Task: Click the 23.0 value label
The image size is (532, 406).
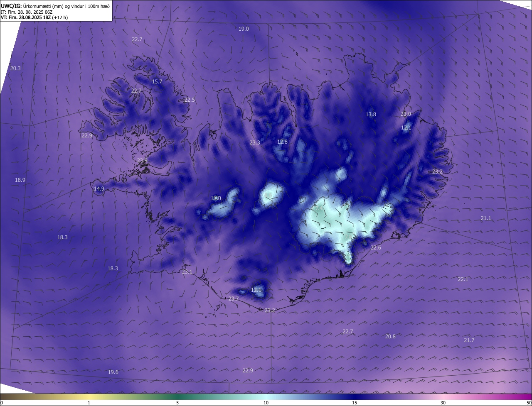Action: (406, 114)
